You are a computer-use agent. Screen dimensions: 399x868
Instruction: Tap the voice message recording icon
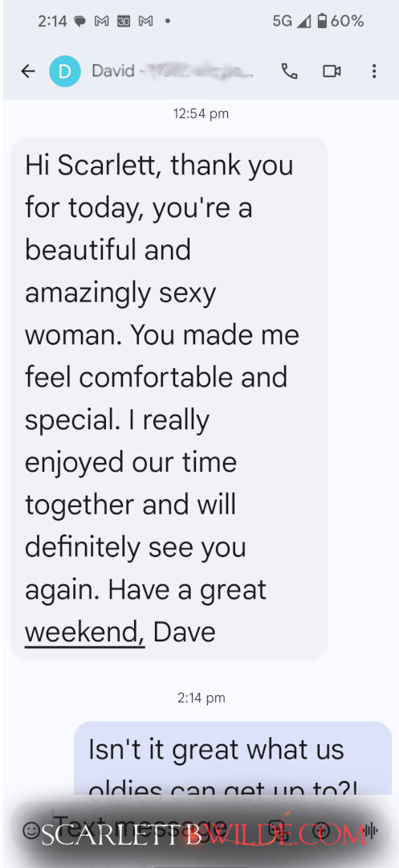pos(368,829)
